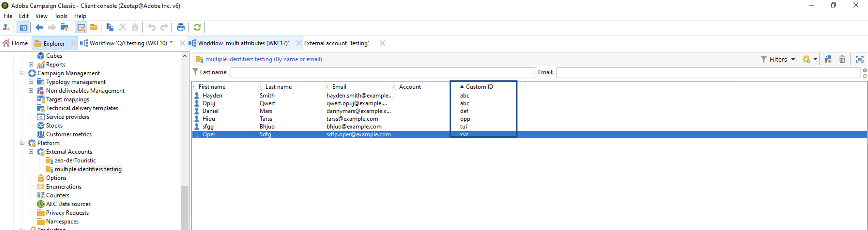The width and height of the screenshot is (868, 230).
Task: Select the Counters tree item
Action: tap(58, 195)
